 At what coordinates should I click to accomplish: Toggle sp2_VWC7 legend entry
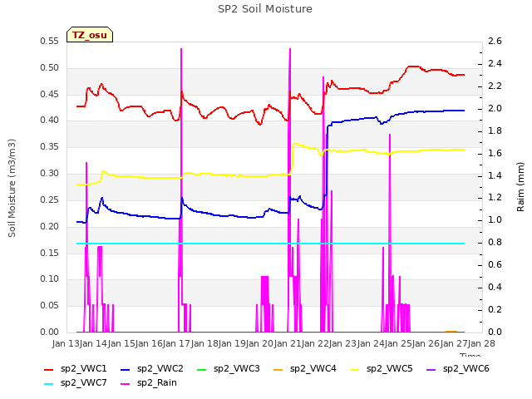click(x=76, y=383)
